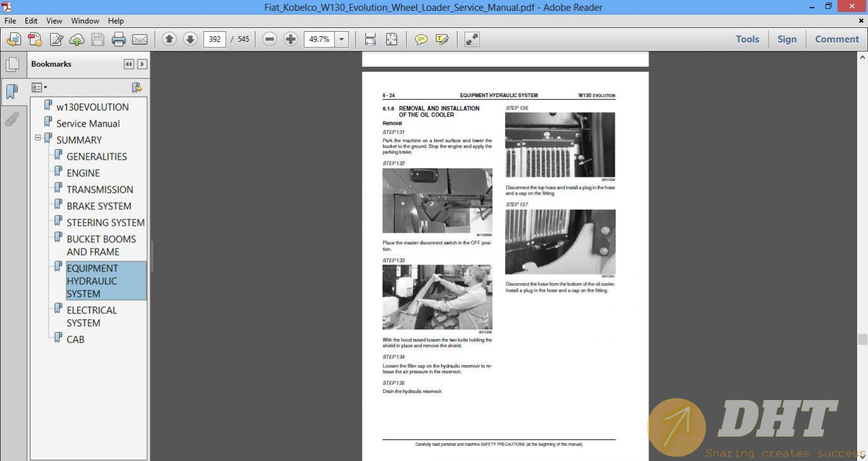Click the scrolling mode page icon
The image size is (868, 461).
(370, 39)
